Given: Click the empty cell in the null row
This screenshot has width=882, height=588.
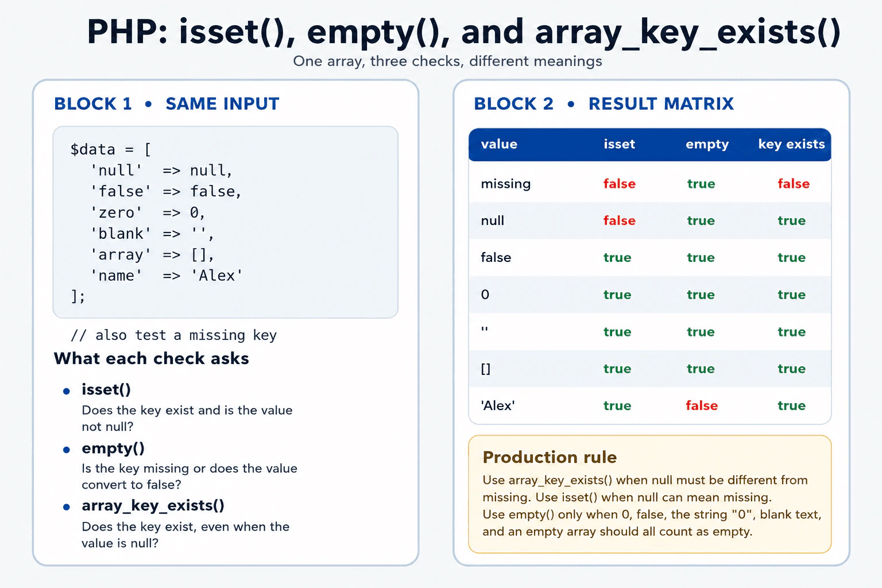Looking at the screenshot, I should click(701, 220).
